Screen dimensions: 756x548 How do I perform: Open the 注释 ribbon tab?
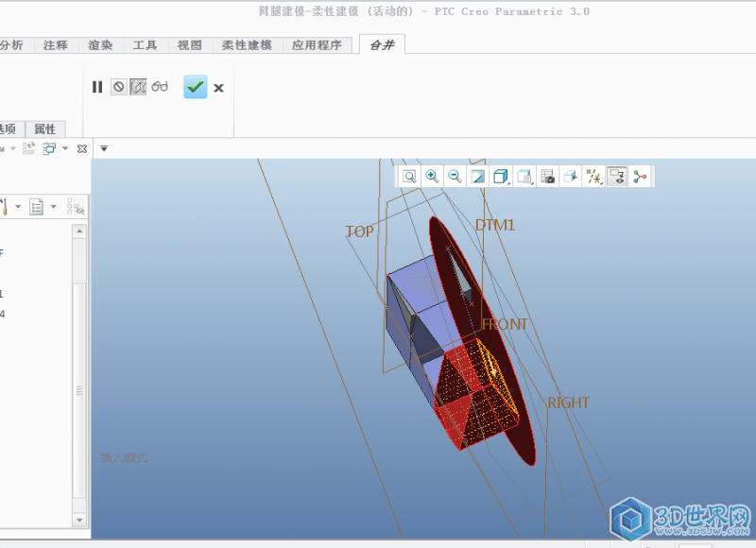[x=56, y=45]
